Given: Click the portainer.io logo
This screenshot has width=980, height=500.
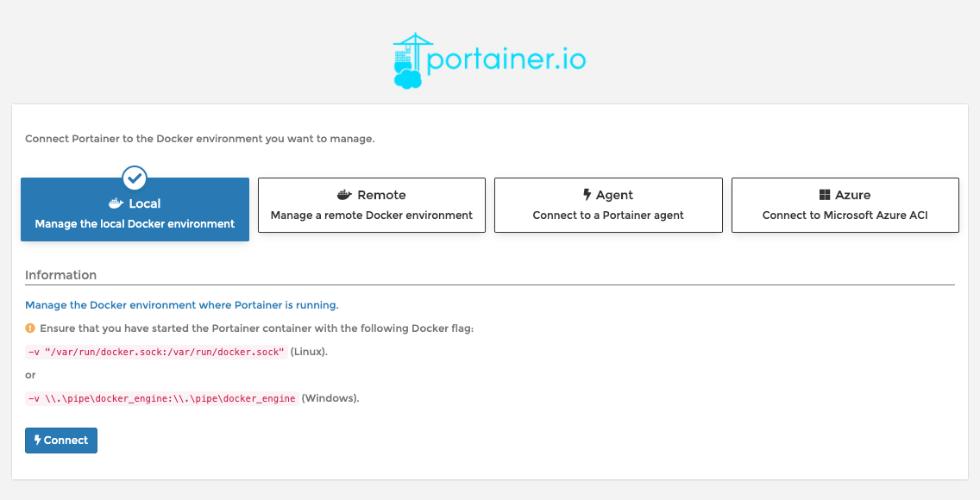Looking at the screenshot, I should pyautogui.click(x=489, y=60).
